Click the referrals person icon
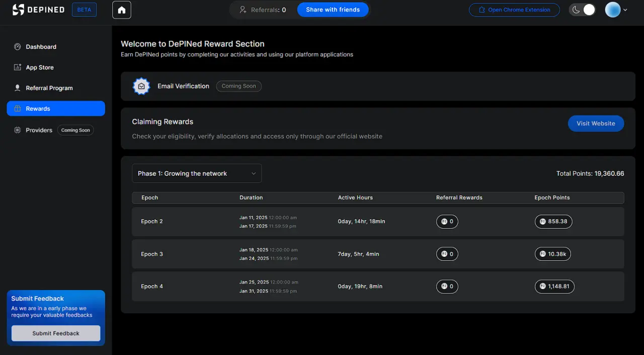644x355 pixels. [243, 10]
